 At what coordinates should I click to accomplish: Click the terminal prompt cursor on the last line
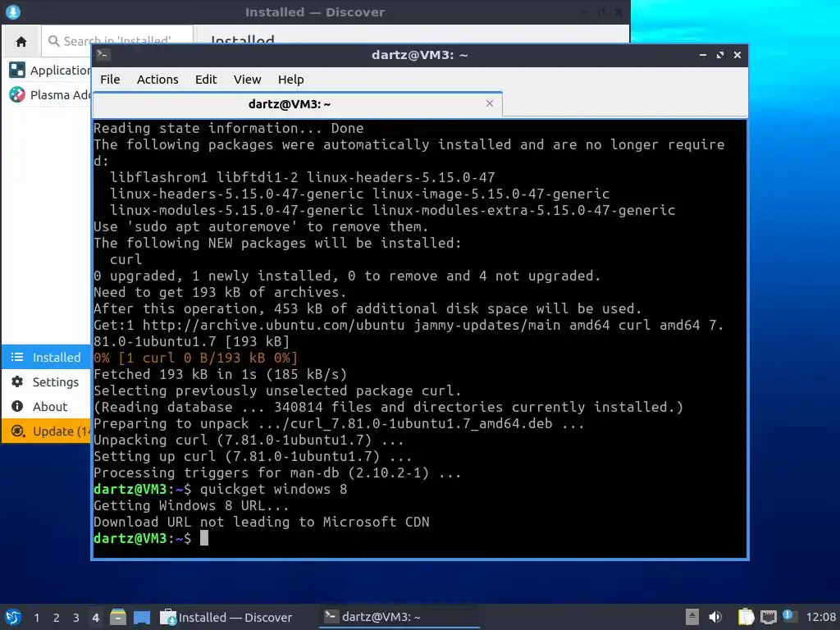(204, 538)
